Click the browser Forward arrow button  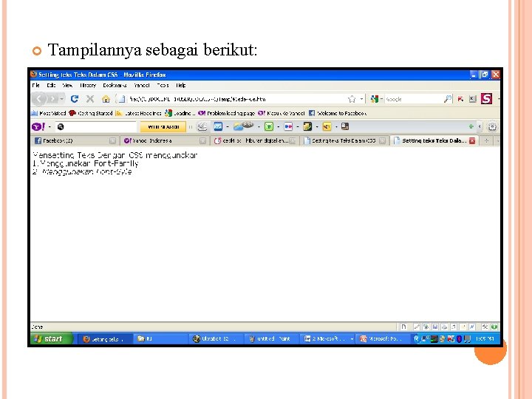[x=52, y=99]
